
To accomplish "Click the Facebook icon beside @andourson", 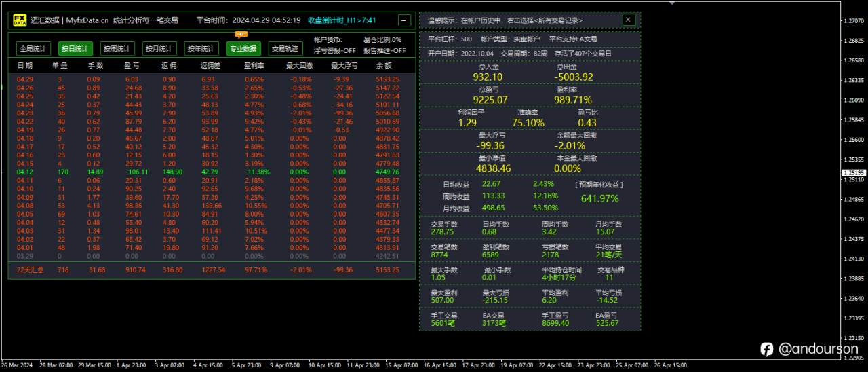I will (x=767, y=349).
